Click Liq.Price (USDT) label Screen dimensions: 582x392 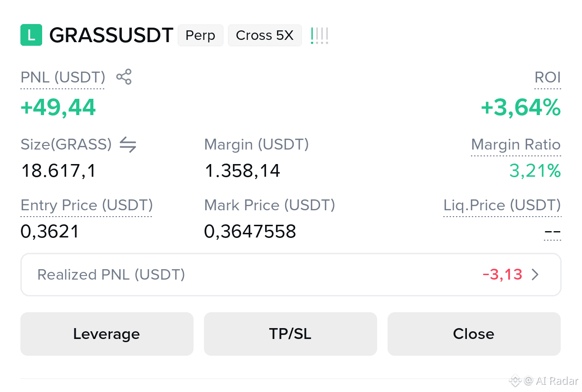click(502, 206)
